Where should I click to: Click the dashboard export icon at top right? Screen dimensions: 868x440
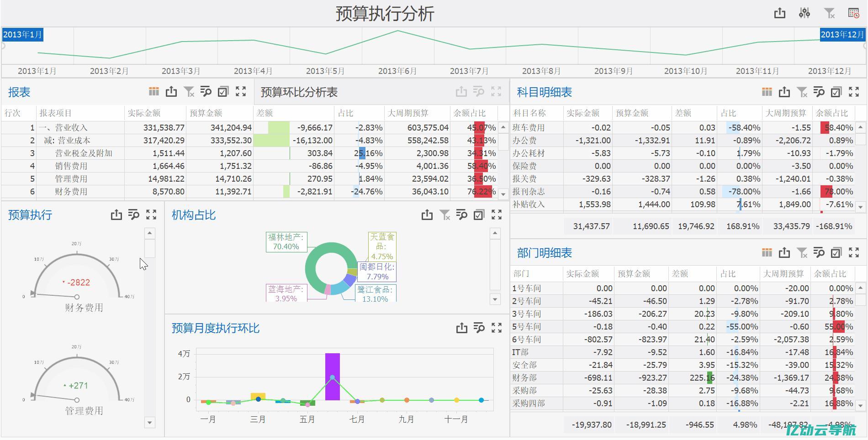[x=780, y=13]
